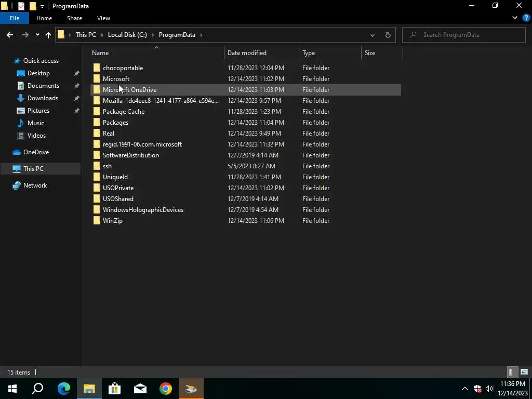Screen dimensions: 532x399
Task: Open Desktop in the navigation pane
Action: pyautogui.click(x=38, y=73)
